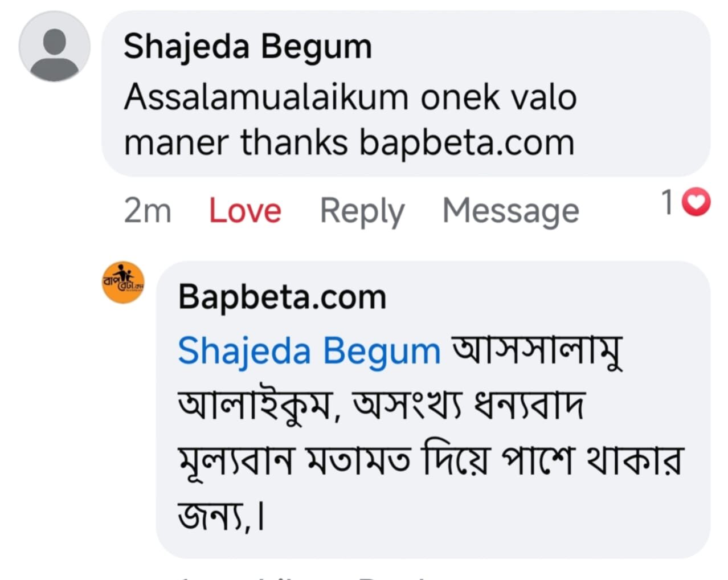Open Shajeda Begum's profile from bold name
The height and width of the screenshot is (580, 728).
[x=247, y=46]
